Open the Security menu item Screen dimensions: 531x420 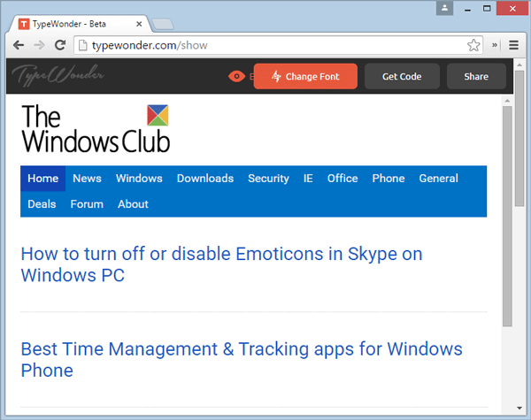tap(268, 179)
